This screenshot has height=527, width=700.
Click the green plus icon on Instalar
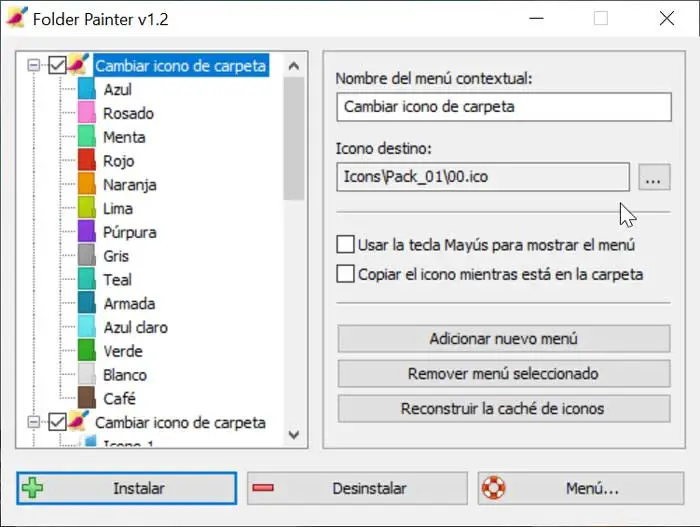point(33,488)
